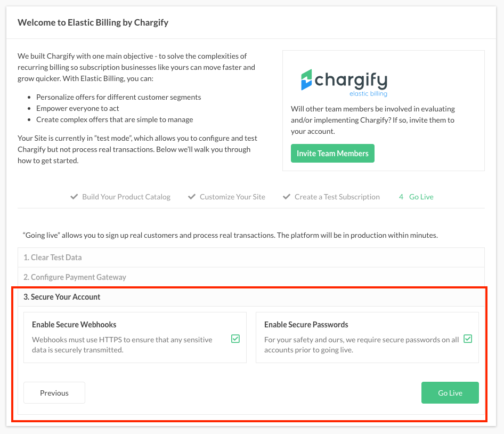Click the Welcome to Elastic Billing heading
504x434 pixels.
point(93,22)
